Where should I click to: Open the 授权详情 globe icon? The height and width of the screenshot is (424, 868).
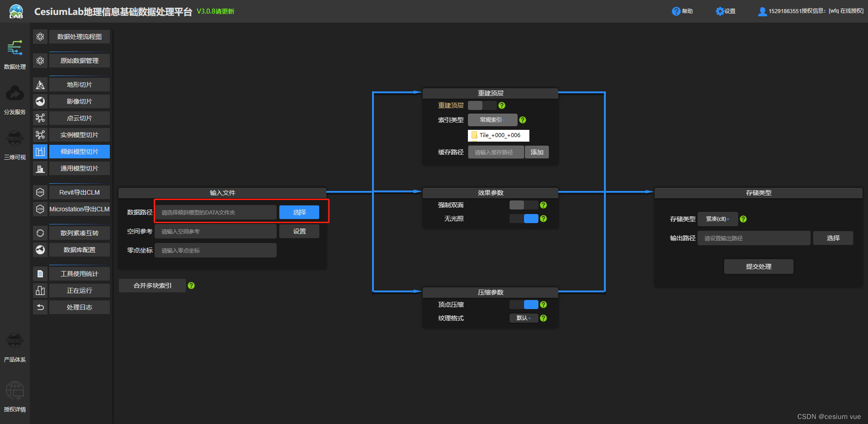[15, 390]
